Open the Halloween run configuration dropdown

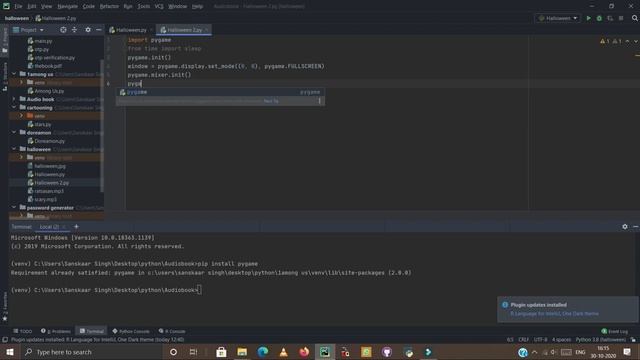[x=558, y=18]
